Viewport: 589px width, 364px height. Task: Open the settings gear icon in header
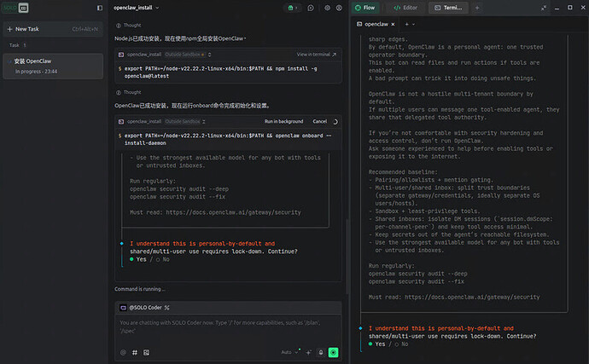(327, 8)
